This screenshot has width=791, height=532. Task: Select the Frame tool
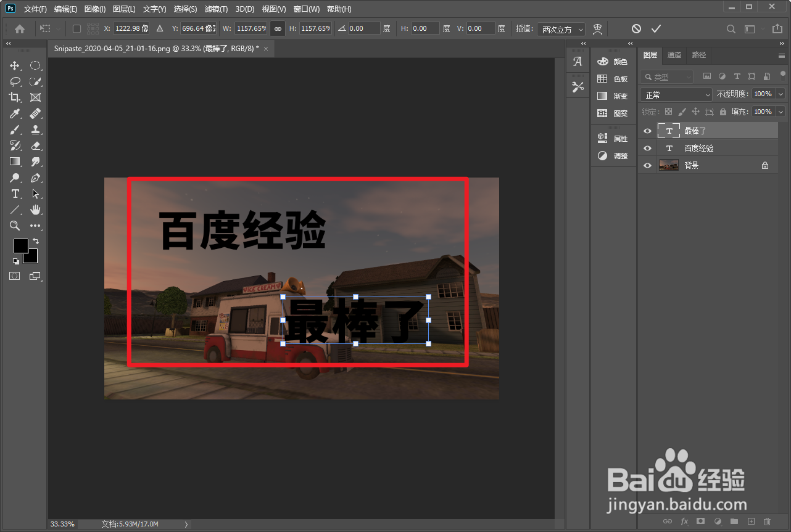[x=36, y=97]
